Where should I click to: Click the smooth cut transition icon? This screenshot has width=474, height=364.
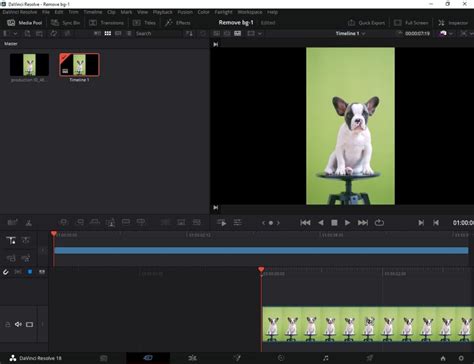pyautogui.click(x=197, y=222)
